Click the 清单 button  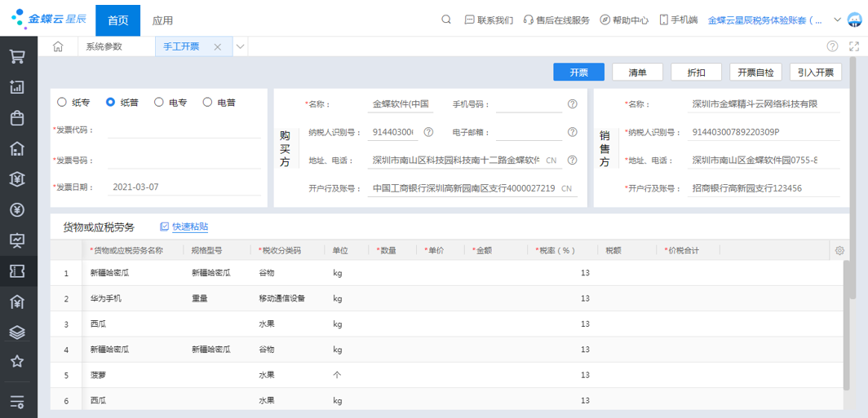[x=638, y=72]
